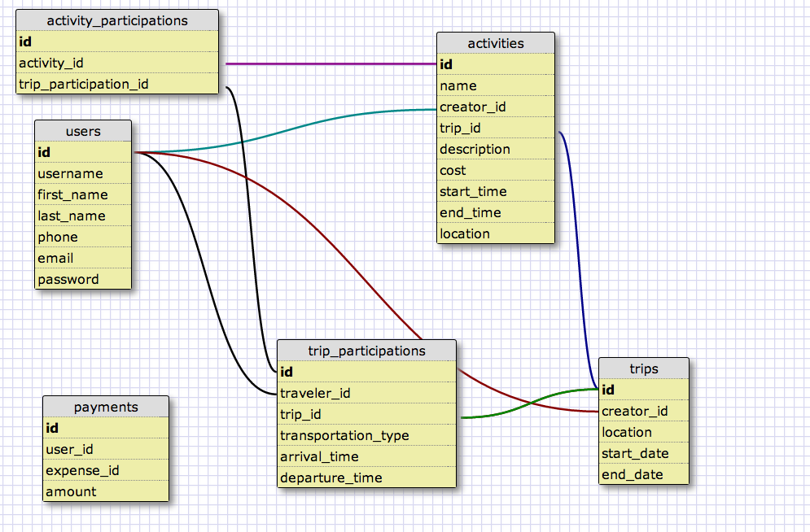Select the user_id field in payments
810x532 pixels.
106,449
